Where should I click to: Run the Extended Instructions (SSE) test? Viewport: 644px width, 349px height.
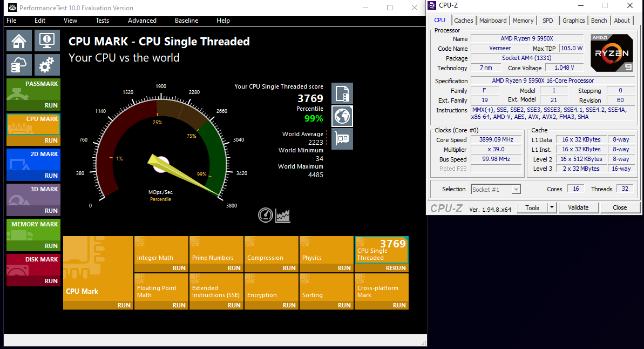(x=216, y=305)
